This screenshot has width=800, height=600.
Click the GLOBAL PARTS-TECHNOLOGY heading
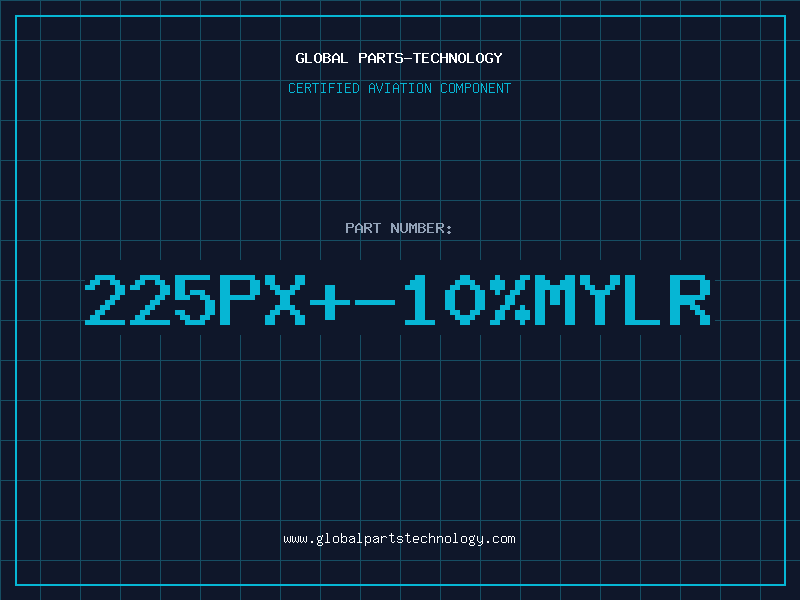click(399, 58)
